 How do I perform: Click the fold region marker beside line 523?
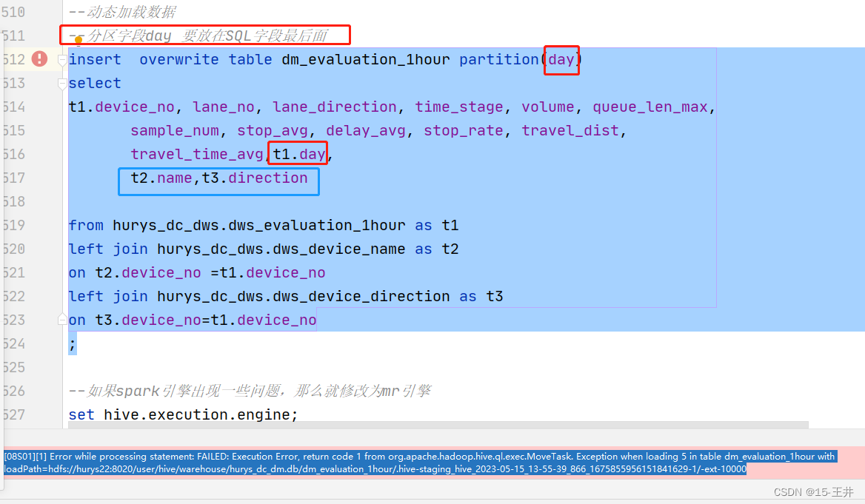point(61,320)
